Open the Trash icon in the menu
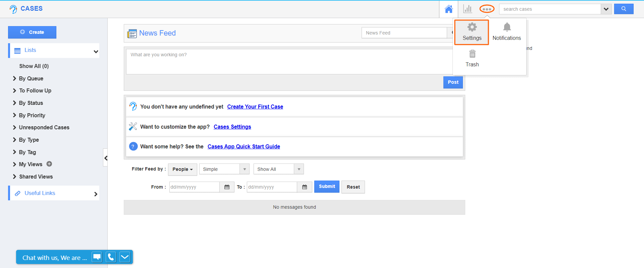 (x=472, y=58)
